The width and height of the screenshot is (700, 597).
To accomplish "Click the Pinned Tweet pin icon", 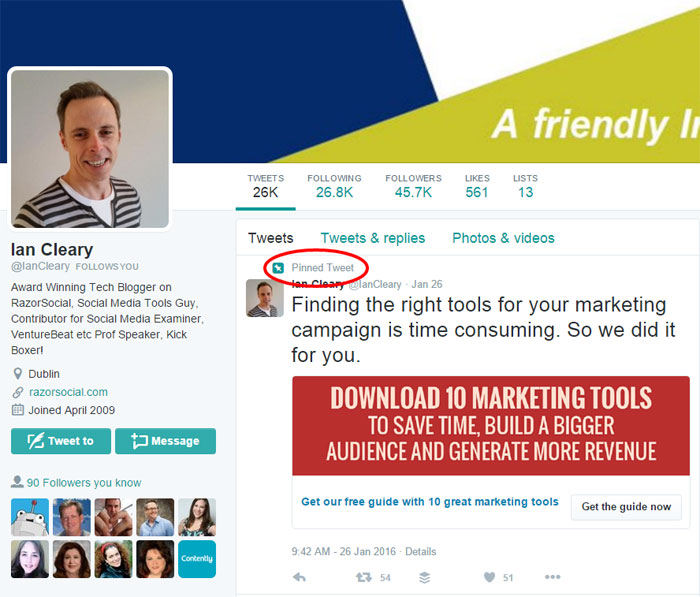I will pos(278,268).
